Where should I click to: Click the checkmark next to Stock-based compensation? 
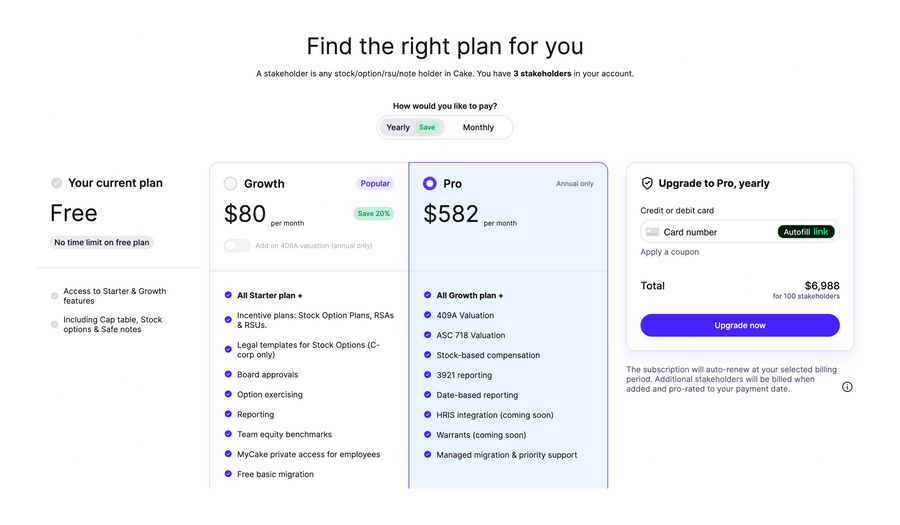tap(428, 355)
